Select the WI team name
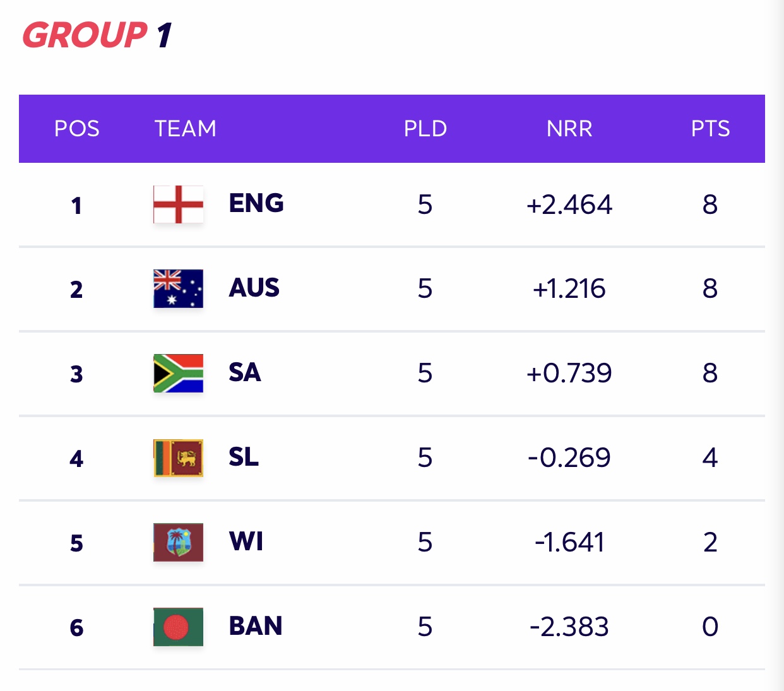 click(246, 542)
